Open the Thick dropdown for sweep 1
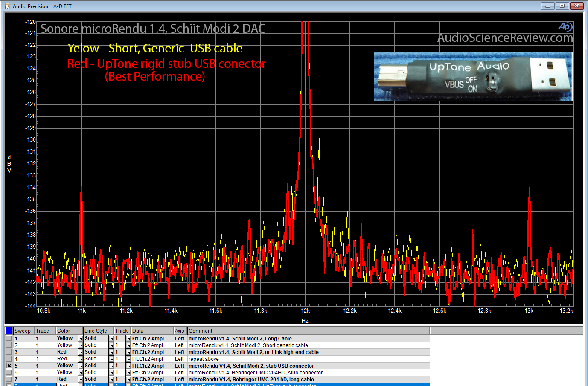Screen dimensions: 588x386 point(128,338)
